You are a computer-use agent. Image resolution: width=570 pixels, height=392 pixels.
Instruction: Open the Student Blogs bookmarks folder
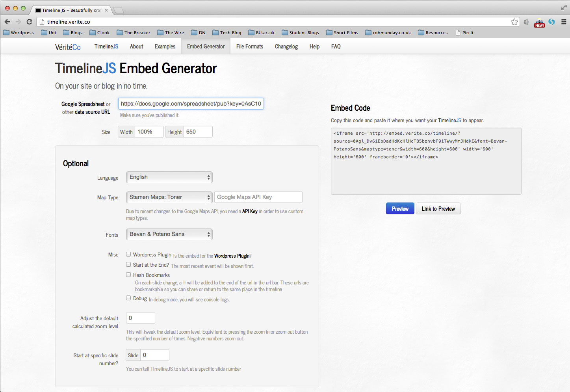pyautogui.click(x=300, y=33)
